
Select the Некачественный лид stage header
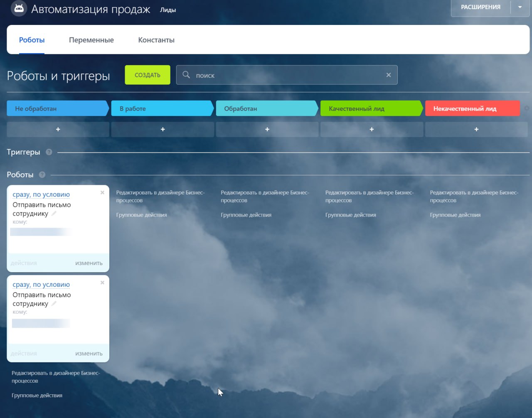473,108
